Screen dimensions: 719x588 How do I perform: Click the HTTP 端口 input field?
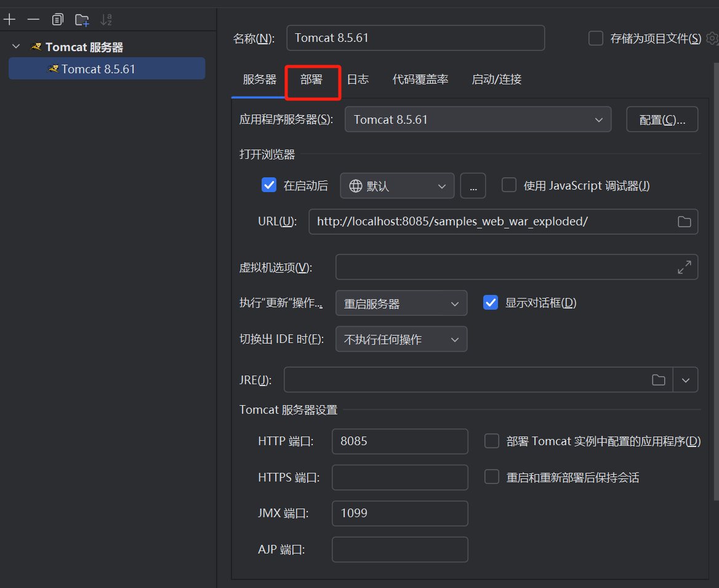[400, 441]
